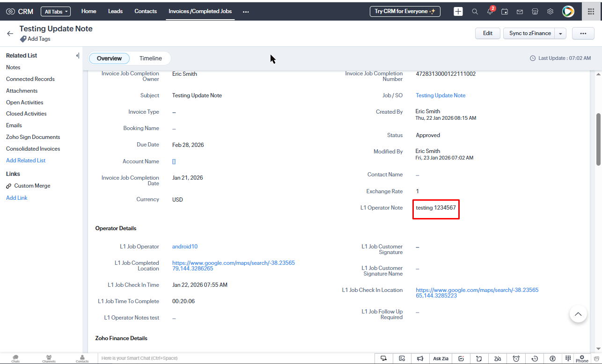Open the All Tabs dropdown
The height and width of the screenshot is (364, 602).
coord(56,11)
